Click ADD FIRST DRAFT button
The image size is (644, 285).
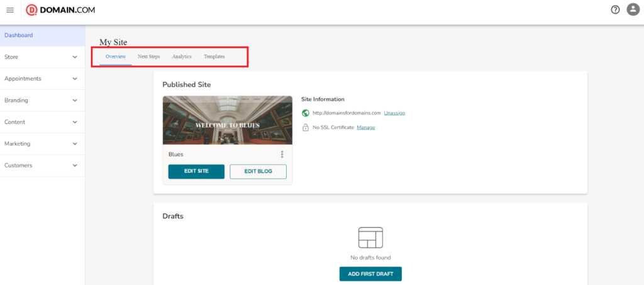coord(370,274)
